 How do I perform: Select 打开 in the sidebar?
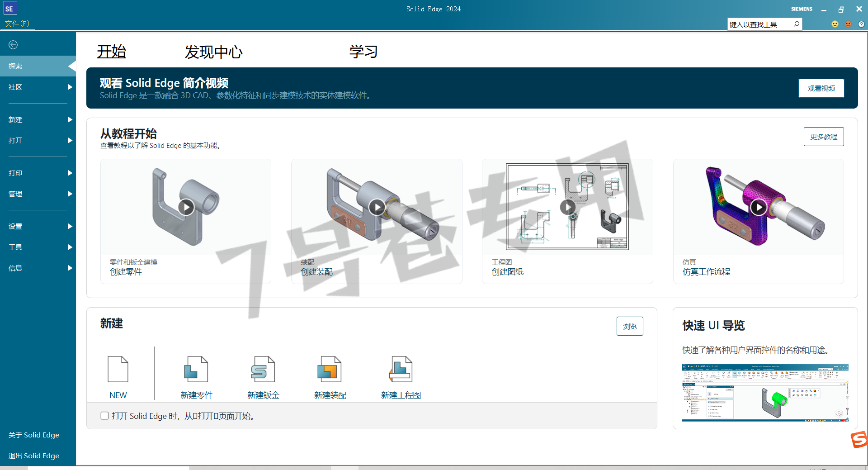point(38,140)
